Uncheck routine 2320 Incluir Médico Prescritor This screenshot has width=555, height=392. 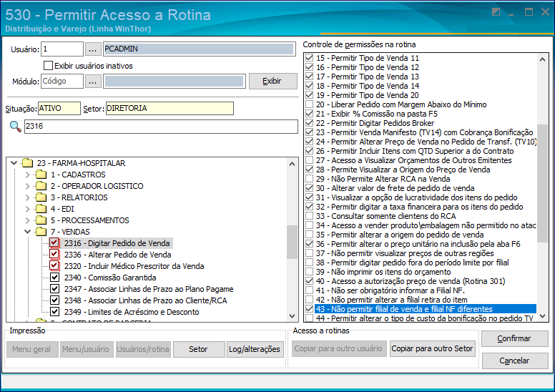54,266
